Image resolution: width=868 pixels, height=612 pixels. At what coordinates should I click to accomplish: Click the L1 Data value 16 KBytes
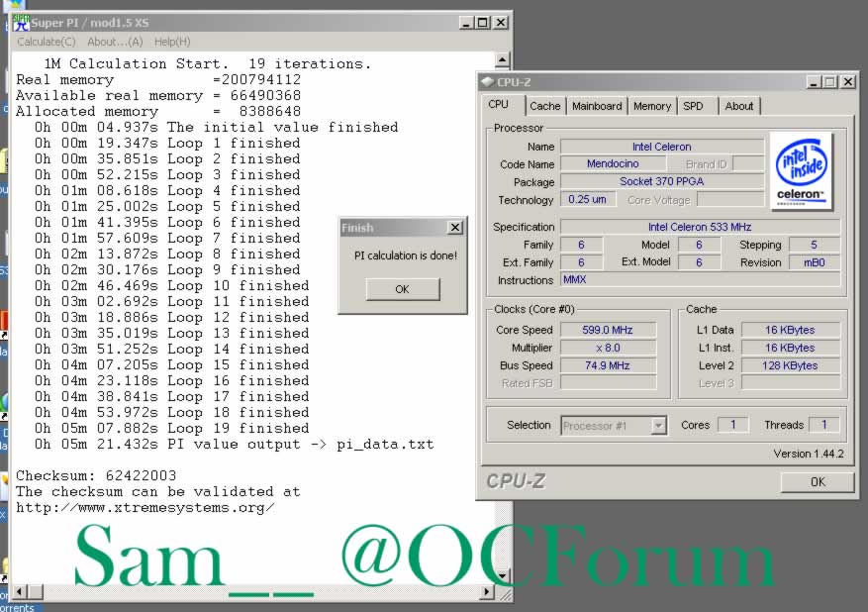(x=790, y=330)
